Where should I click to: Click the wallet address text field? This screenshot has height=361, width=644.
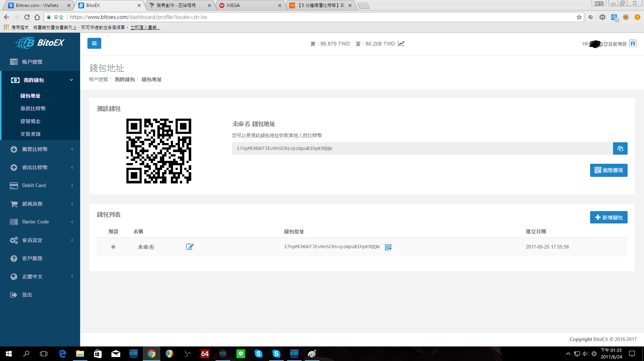click(x=422, y=148)
